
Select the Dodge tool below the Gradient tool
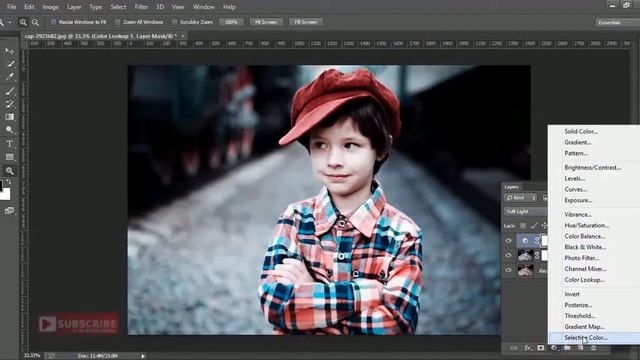click(9, 130)
